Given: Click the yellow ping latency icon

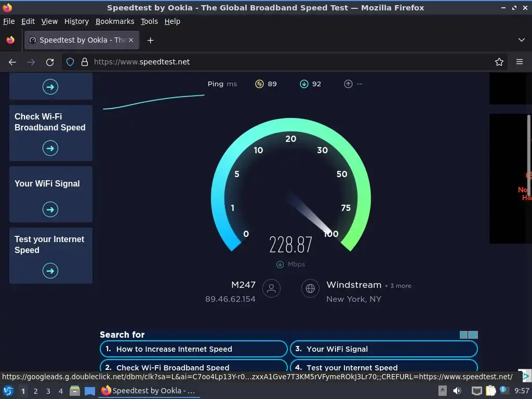Looking at the screenshot, I should click(259, 84).
